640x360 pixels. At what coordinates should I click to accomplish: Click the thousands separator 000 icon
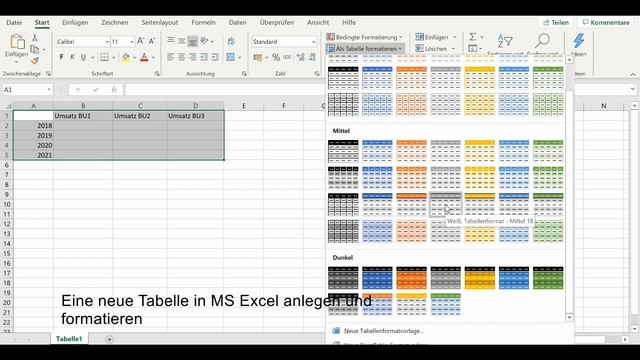(287, 57)
